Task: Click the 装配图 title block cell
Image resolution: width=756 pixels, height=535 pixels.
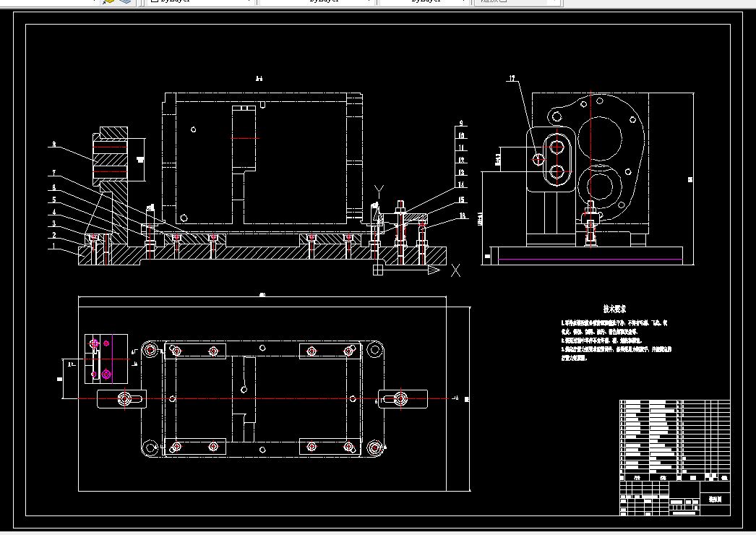Action: pyautogui.click(x=715, y=500)
